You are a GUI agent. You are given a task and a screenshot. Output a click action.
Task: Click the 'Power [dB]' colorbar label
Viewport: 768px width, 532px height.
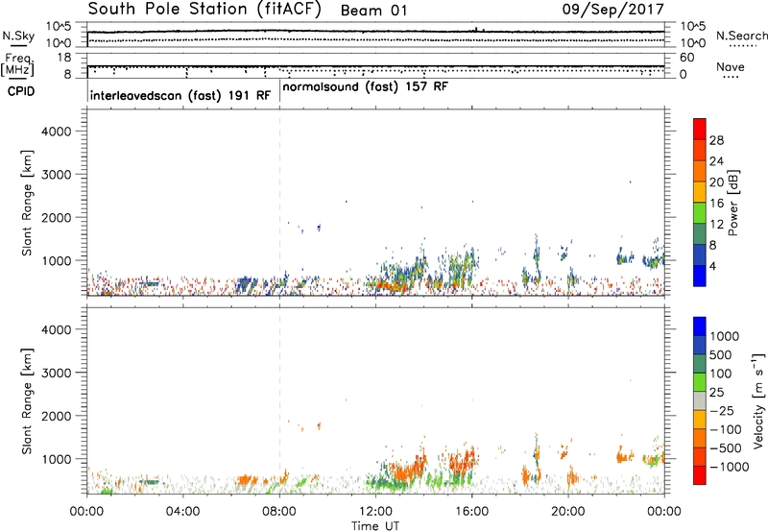pos(733,203)
